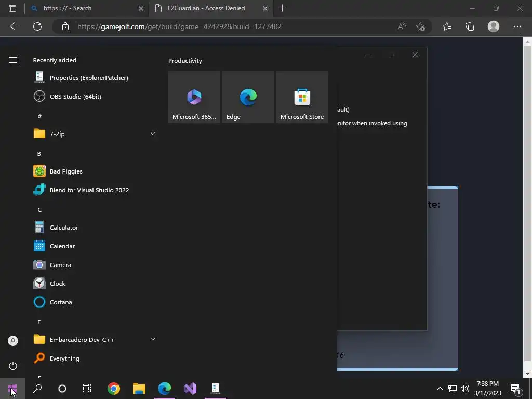Viewport: 532px width, 399px height.
Task: Click the Cortana circle on the taskbar
Action: tap(62, 389)
